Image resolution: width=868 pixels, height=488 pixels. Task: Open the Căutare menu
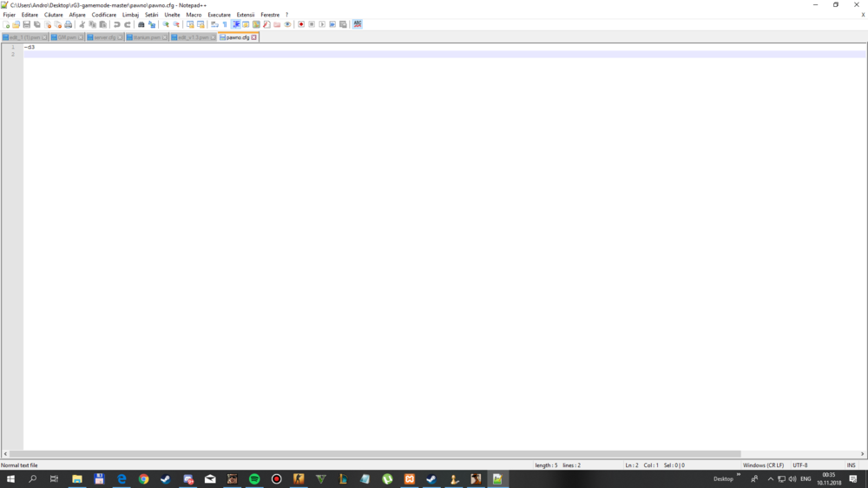54,15
